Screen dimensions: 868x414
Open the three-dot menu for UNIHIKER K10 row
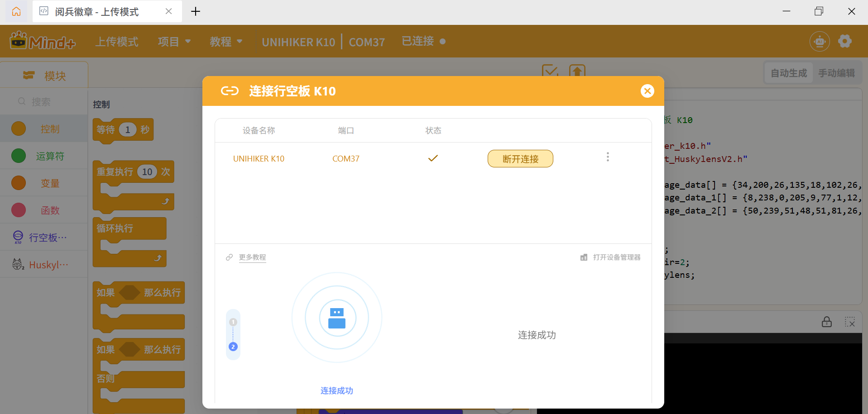point(608,157)
